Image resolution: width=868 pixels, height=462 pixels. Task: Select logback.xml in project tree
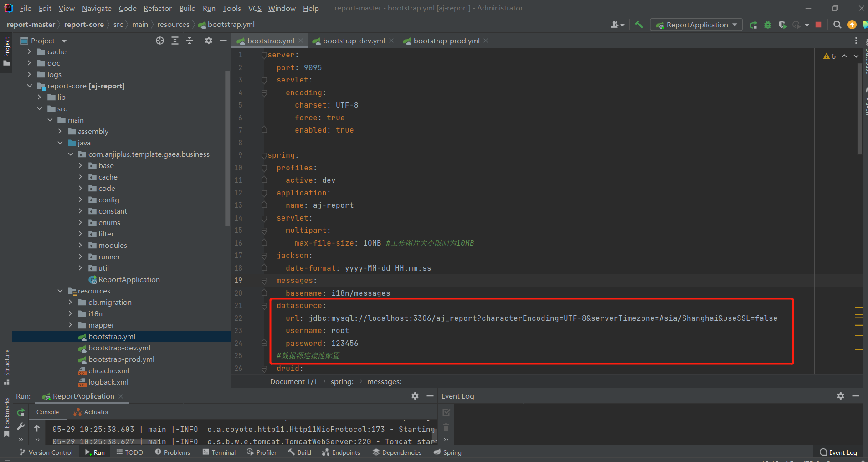108,382
